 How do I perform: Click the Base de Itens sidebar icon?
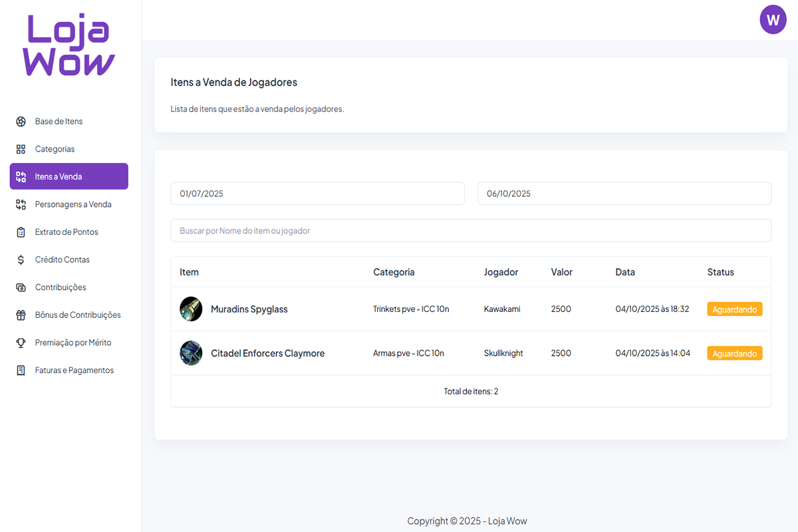(21, 122)
